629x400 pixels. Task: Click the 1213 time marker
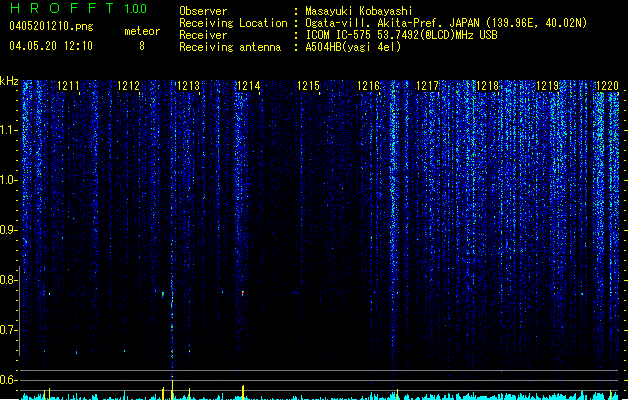pyautogui.click(x=188, y=86)
